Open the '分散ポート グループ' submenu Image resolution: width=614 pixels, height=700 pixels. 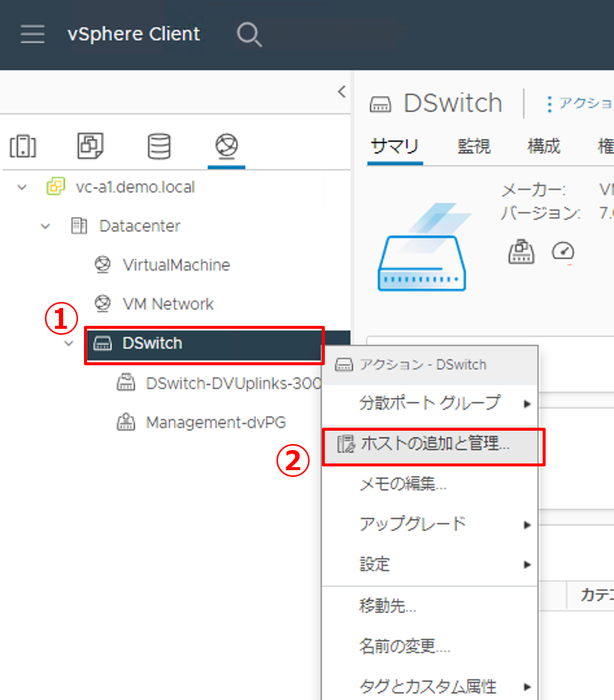[x=430, y=403]
